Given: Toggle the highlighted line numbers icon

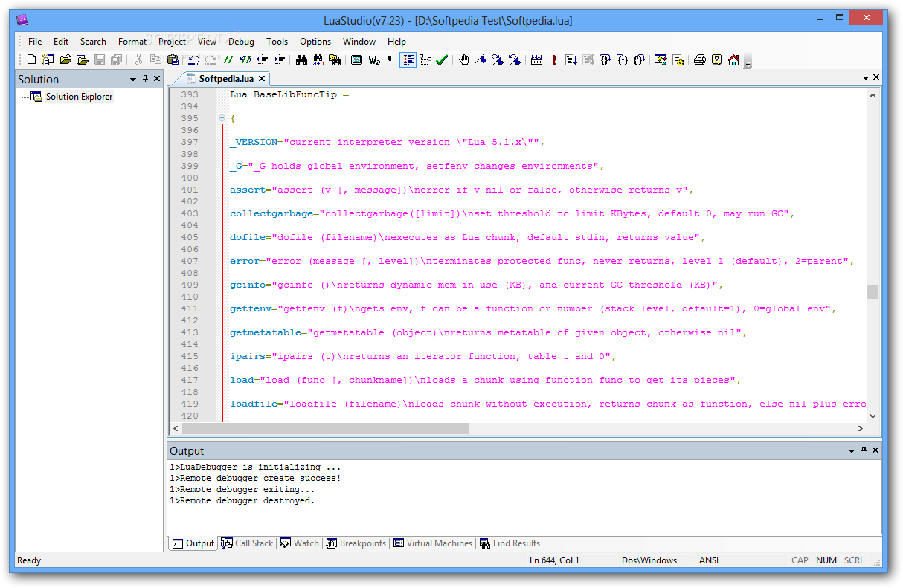Looking at the screenshot, I should (408, 60).
